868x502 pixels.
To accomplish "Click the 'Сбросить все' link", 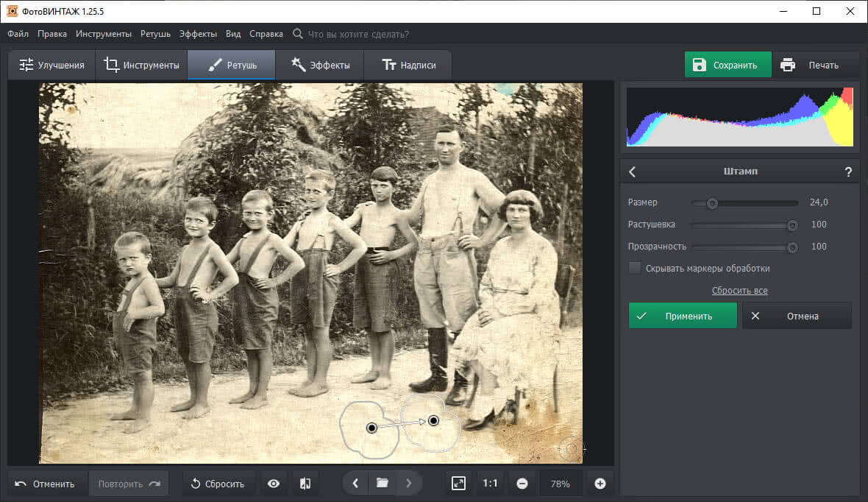I will [739, 291].
